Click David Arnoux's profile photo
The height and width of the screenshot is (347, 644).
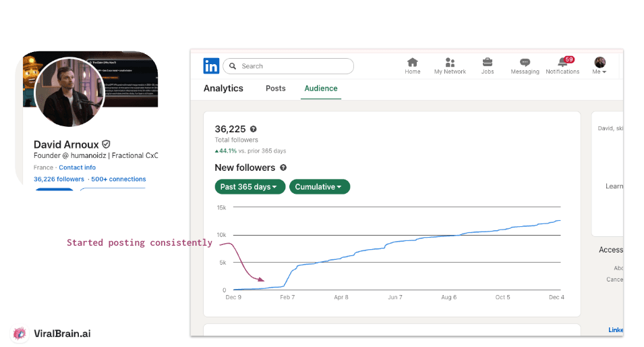click(x=69, y=92)
